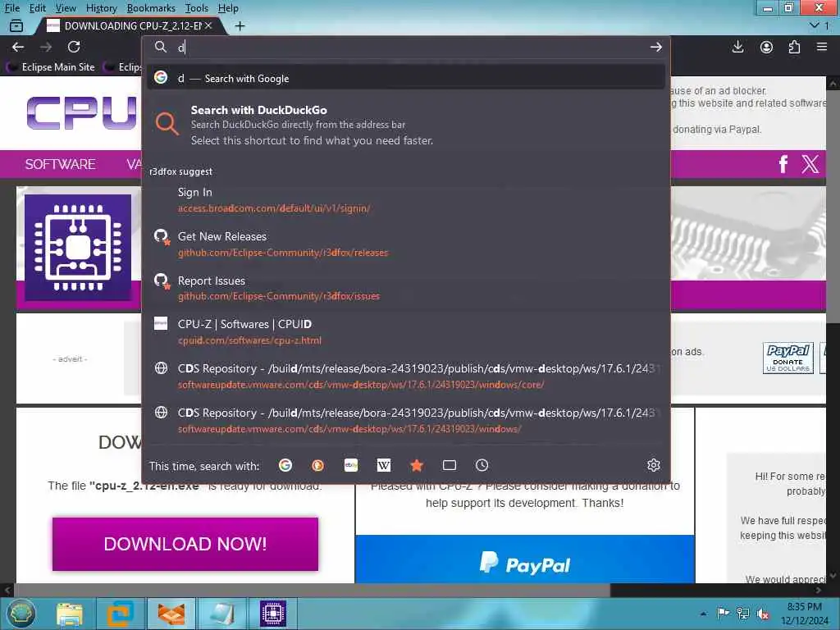840x630 pixels.
Task: Click the blue PayPal banner
Action: point(524,559)
